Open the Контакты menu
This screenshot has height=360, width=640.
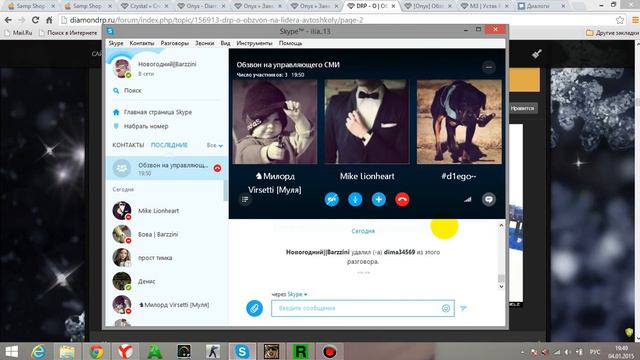coord(142,43)
